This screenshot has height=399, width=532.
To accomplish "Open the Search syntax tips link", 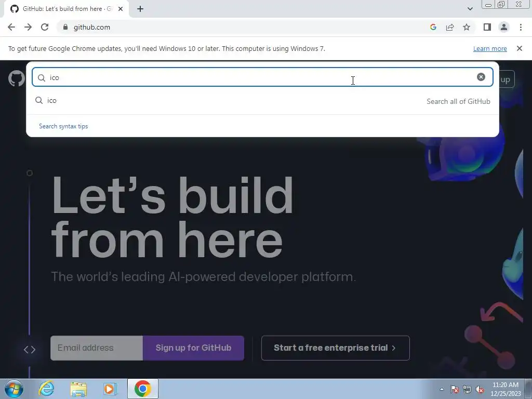I will click(63, 126).
